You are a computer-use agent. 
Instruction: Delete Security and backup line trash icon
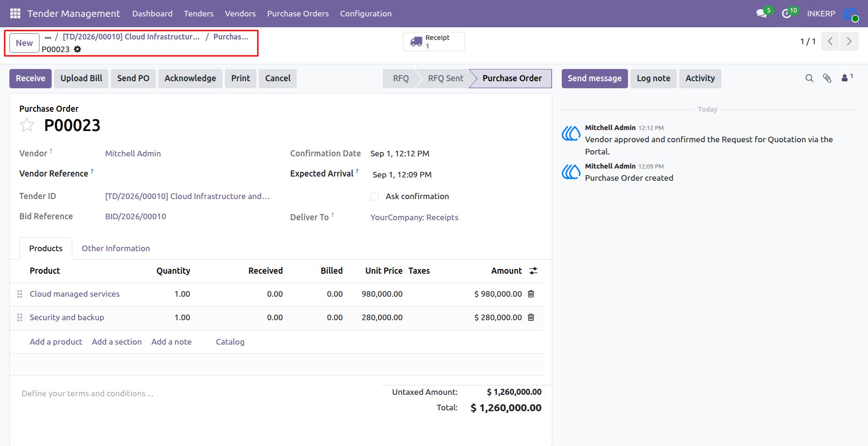pos(531,317)
